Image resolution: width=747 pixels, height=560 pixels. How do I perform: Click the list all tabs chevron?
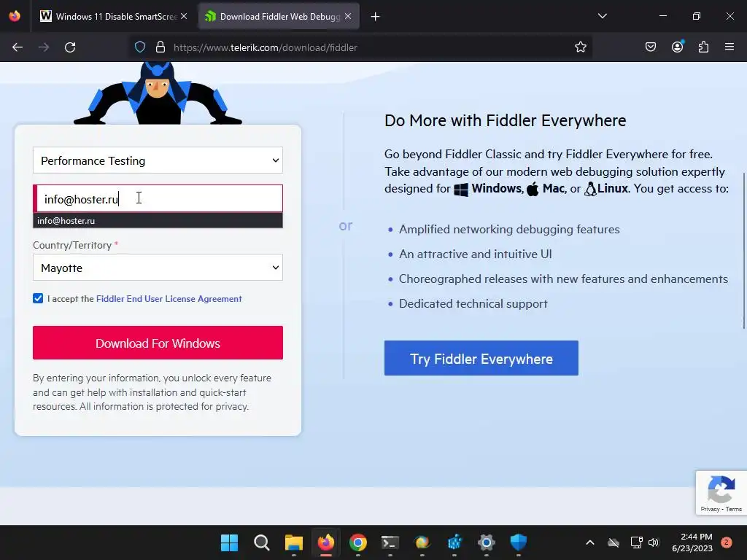pos(602,16)
